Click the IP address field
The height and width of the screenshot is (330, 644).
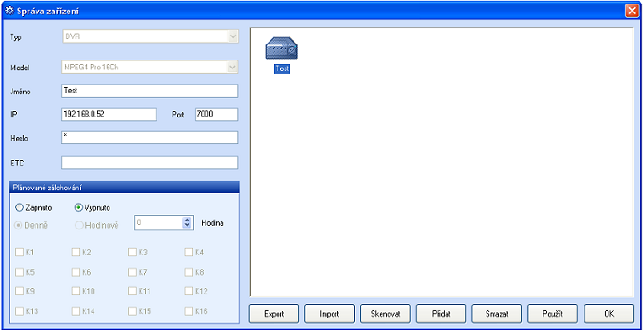click(x=109, y=114)
